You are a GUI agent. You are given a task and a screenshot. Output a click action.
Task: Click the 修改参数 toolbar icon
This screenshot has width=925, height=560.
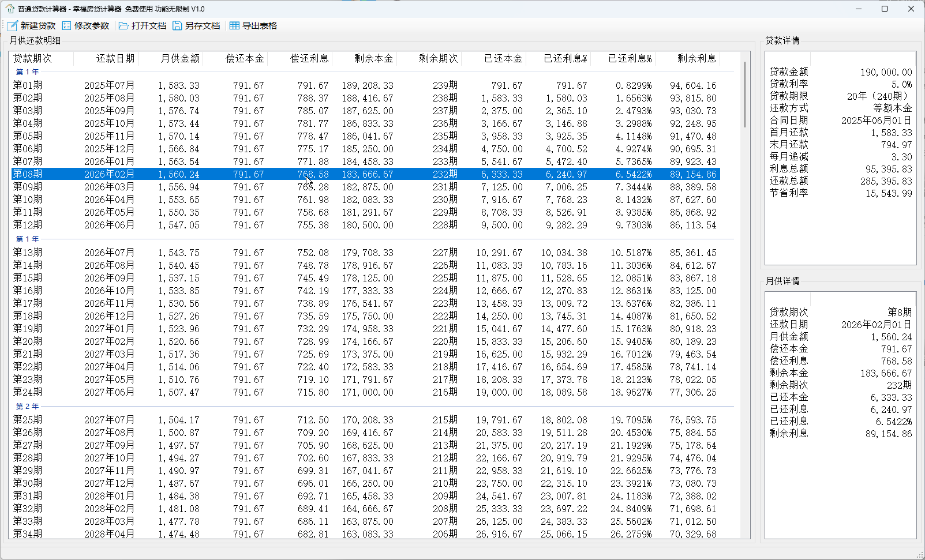(x=66, y=25)
